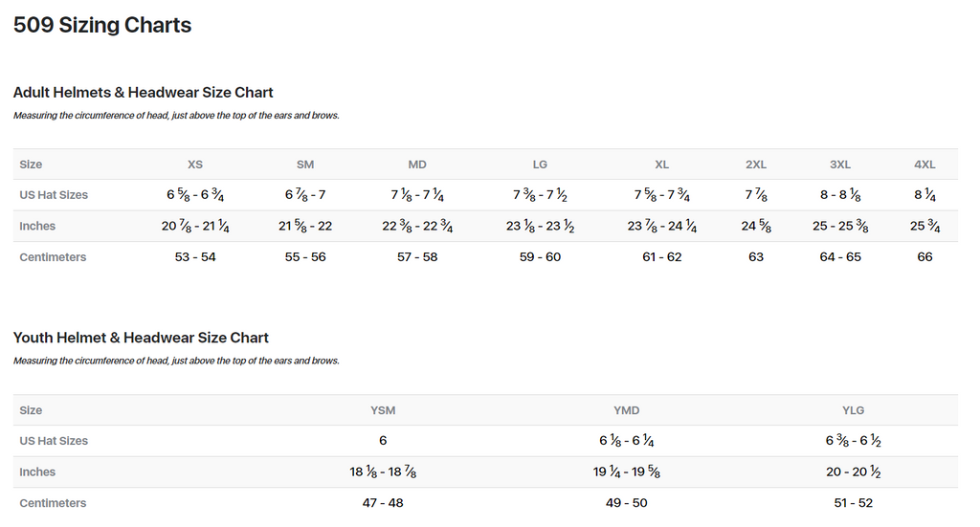
Task: Click the YMD youth size header
Action: point(627,410)
